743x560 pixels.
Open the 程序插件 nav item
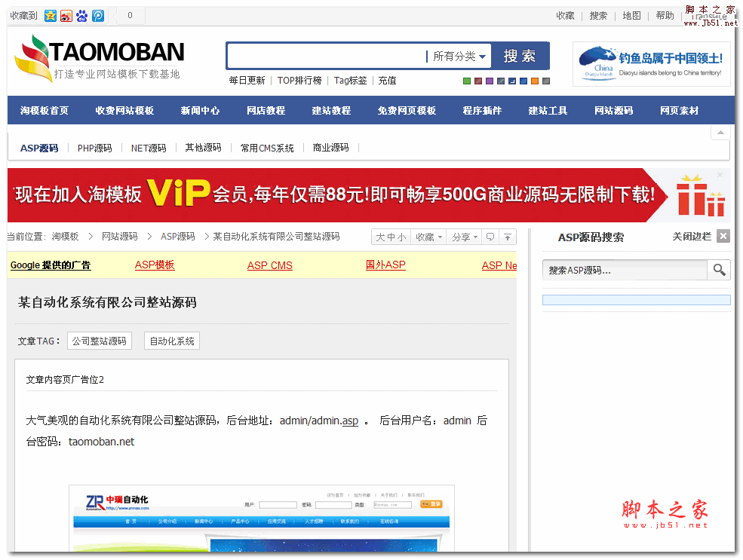pyautogui.click(x=482, y=110)
